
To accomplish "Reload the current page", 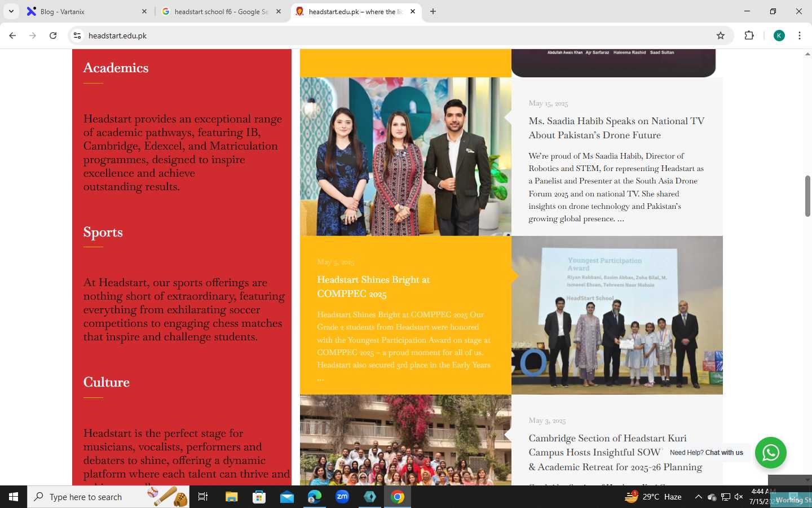I will (53, 36).
